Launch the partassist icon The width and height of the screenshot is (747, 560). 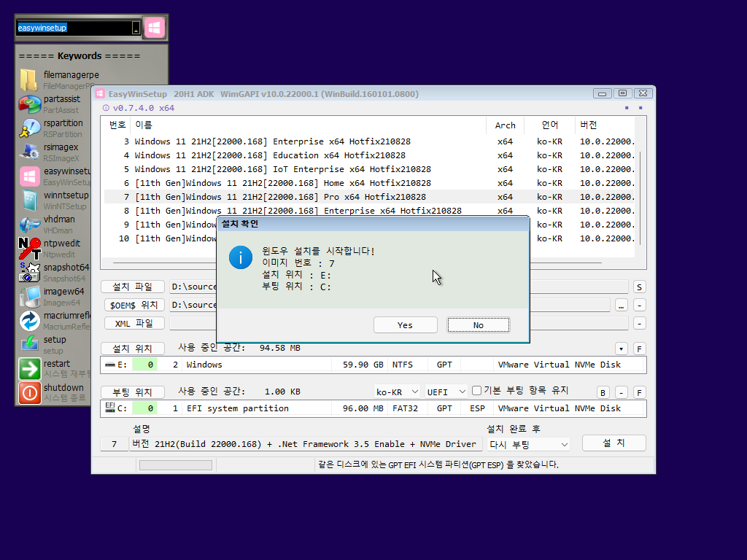pos(29,104)
